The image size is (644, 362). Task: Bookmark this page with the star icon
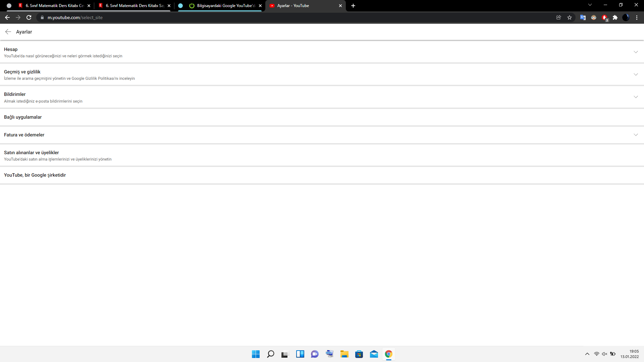570,17
